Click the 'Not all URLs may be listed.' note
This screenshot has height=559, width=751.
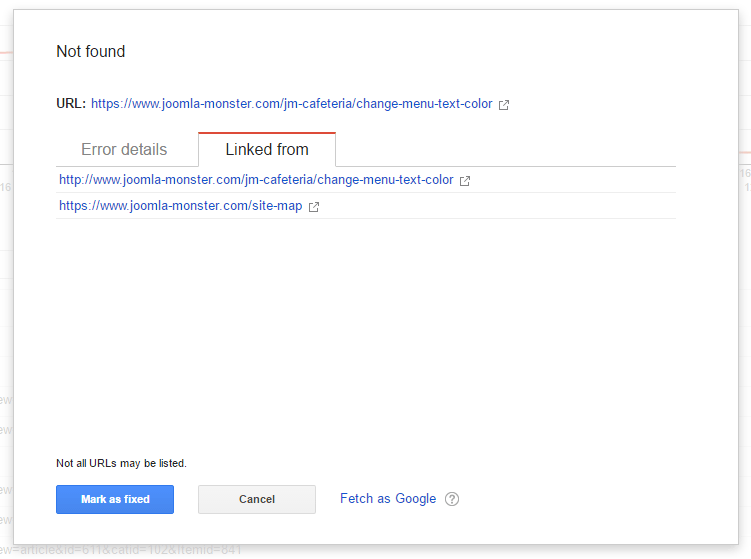tap(121, 463)
